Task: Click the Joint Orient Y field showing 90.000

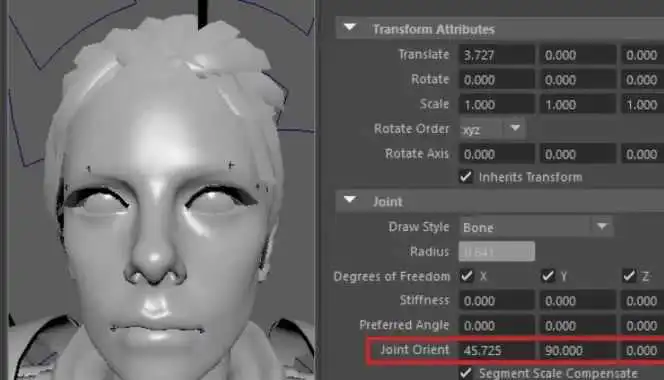Action: point(578,350)
